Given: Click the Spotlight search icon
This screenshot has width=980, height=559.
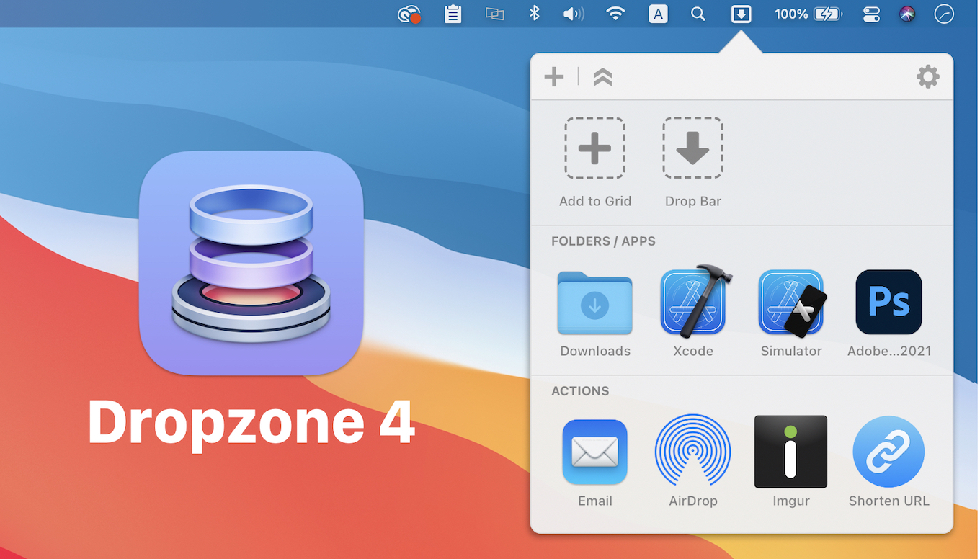Looking at the screenshot, I should [698, 14].
